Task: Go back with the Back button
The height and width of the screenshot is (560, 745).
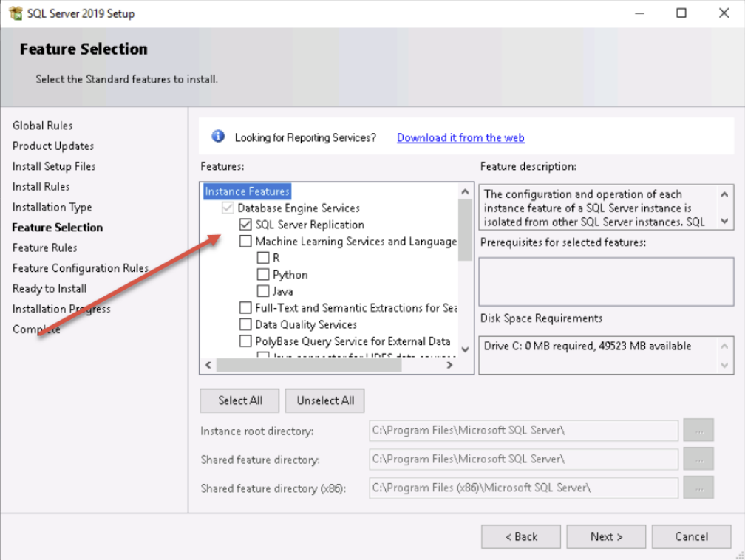Action: (521, 536)
